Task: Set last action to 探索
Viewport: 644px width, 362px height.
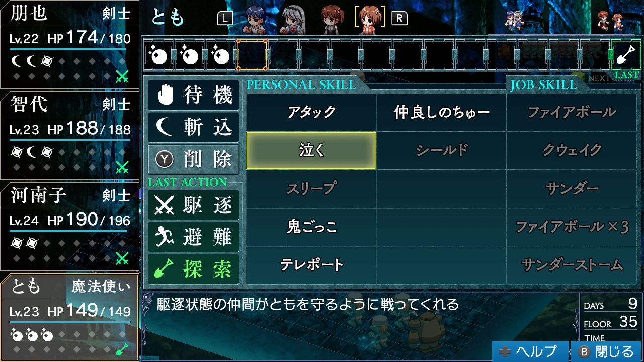Action: click(x=194, y=269)
